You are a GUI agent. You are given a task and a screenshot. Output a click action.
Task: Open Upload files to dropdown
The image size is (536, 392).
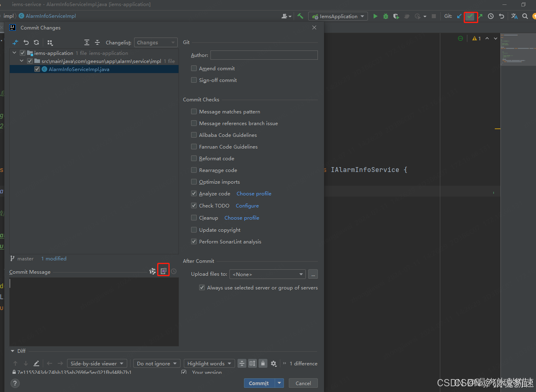tap(267, 274)
